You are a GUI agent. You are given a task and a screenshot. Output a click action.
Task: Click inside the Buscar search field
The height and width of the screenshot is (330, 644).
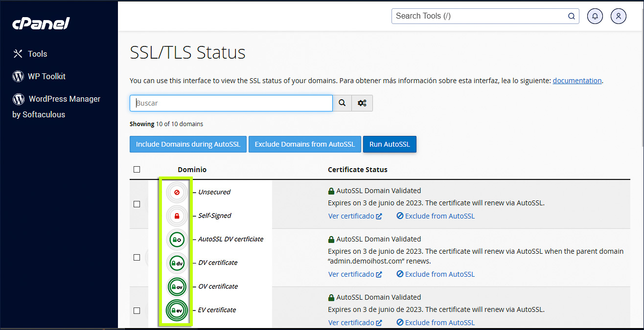click(x=230, y=103)
